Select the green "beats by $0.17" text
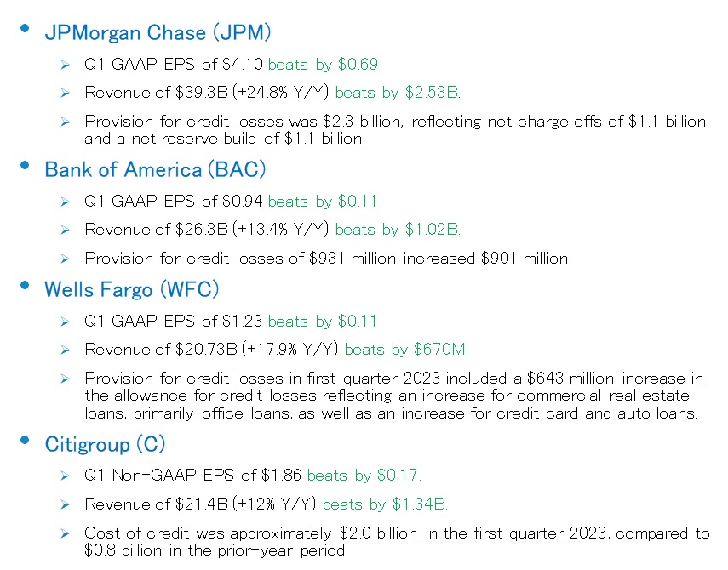 coord(364,476)
